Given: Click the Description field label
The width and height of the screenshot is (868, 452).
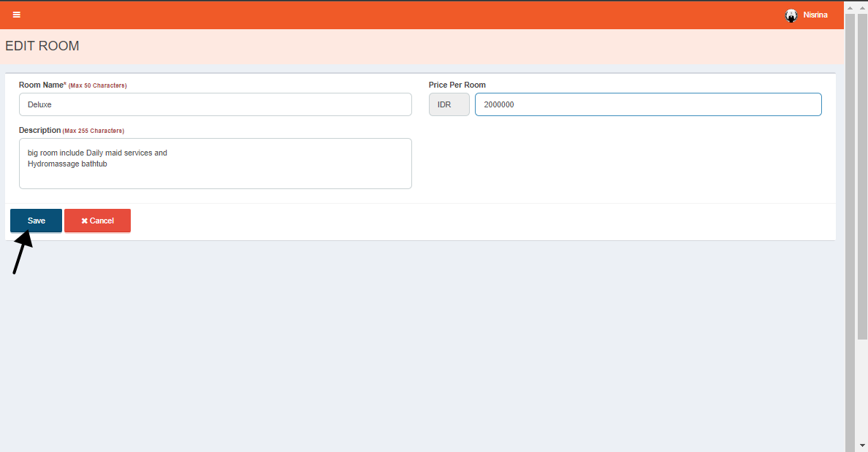Looking at the screenshot, I should (x=39, y=131).
